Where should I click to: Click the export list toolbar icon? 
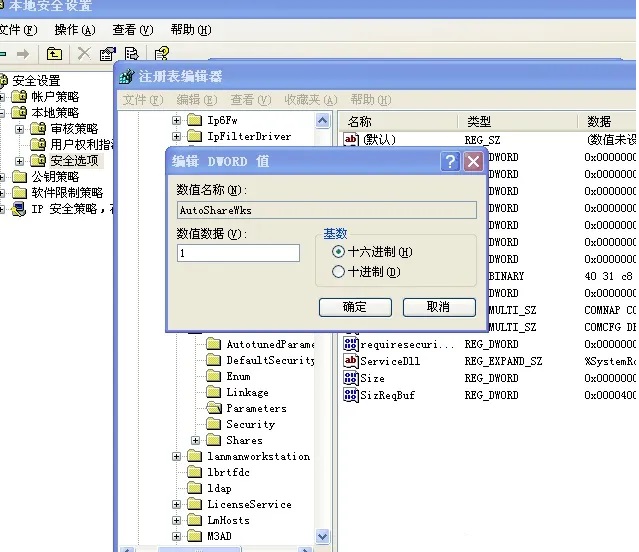[132, 54]
